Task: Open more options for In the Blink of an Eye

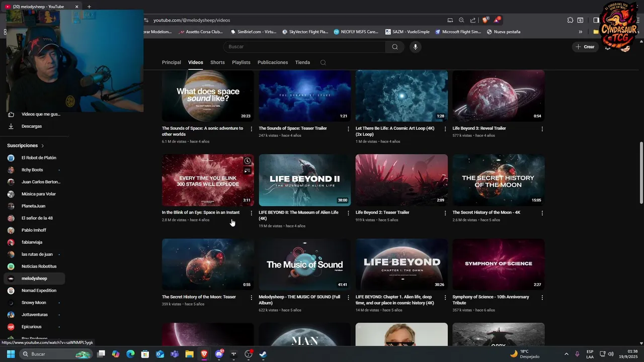Action: click(252, 213)
